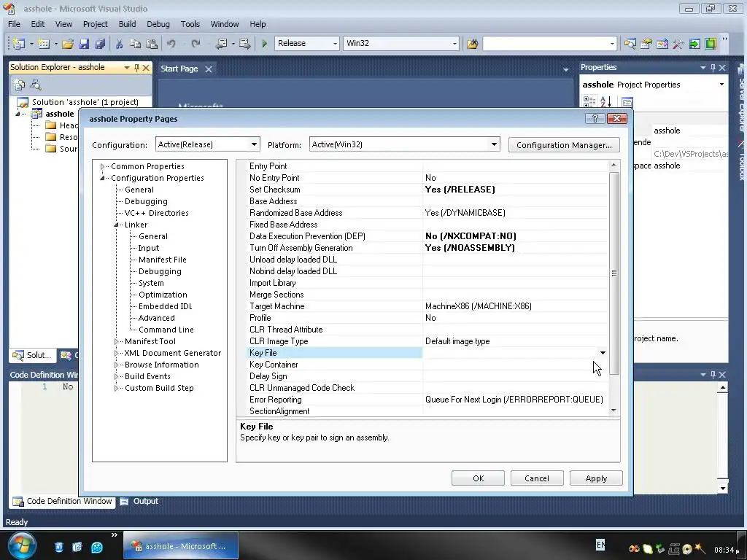The width and height of the screenshot is (747, 560).
Task: Click the Visual Studio taskbar button
Action: click(181, 546)
